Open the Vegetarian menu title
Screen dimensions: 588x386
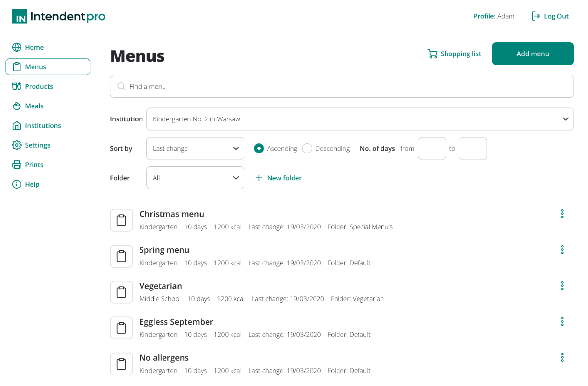point(161,286)
